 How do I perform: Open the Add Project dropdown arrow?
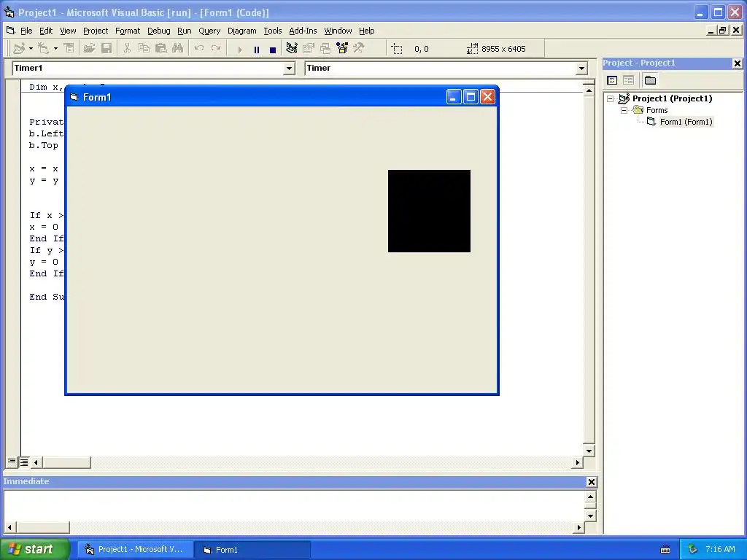31,49
